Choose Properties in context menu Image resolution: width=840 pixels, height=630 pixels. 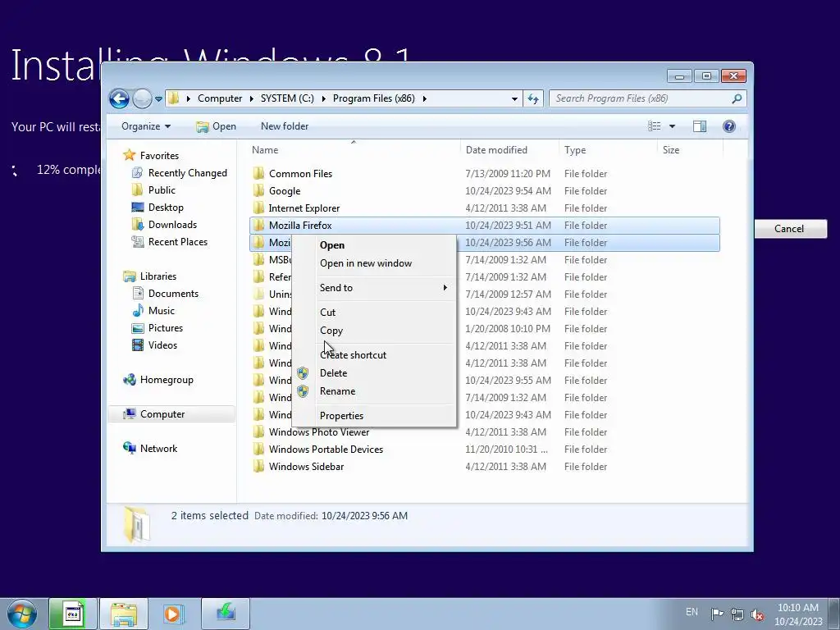click(374, 416)
